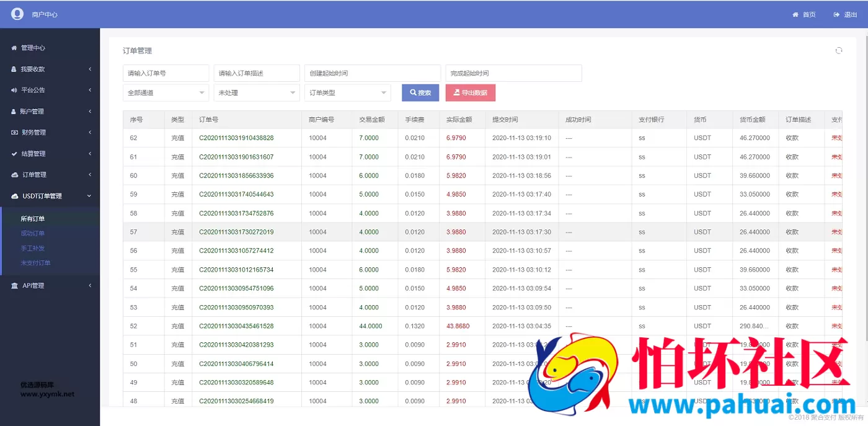Open 未支付订单 submenu item
The width and height of the screenshot is (868, 426).
pyautogui.click(x=36, y=263)
